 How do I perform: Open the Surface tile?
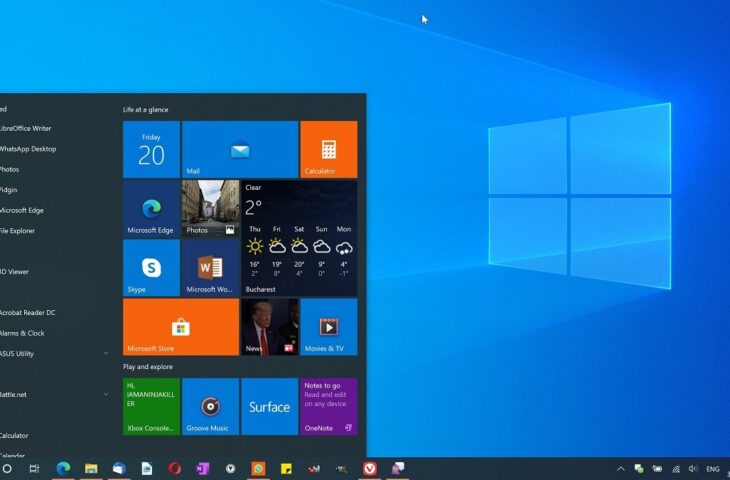(270, 406)
